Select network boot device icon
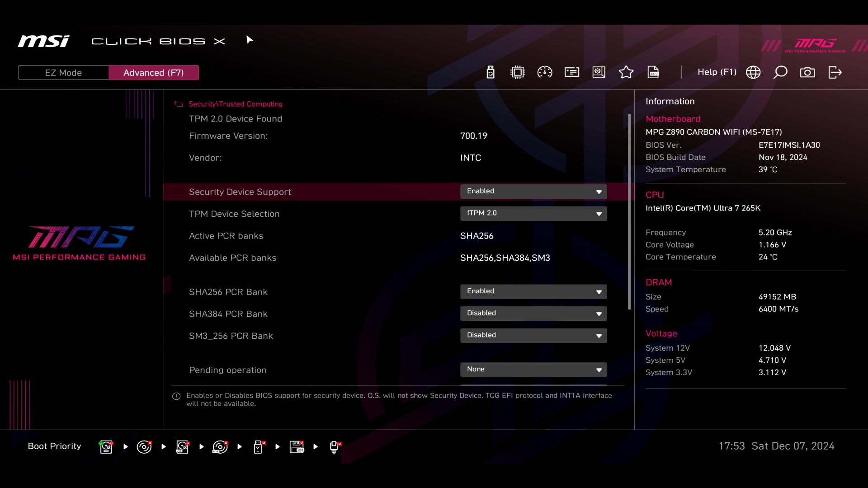 [x=335, y=447]
